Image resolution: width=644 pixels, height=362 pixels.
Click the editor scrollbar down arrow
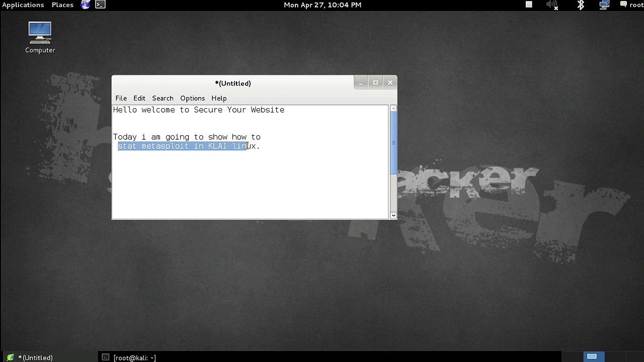[x=393, y=215]
